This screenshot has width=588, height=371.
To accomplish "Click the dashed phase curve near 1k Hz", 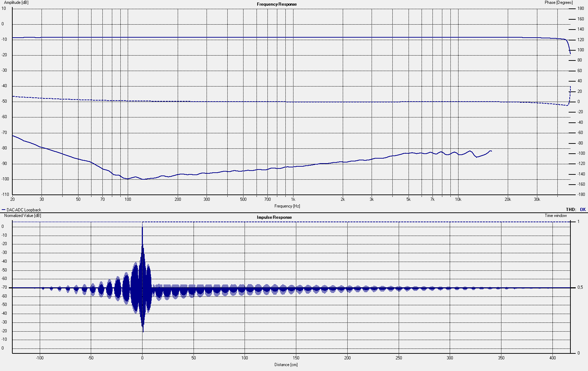I will 293,102.
